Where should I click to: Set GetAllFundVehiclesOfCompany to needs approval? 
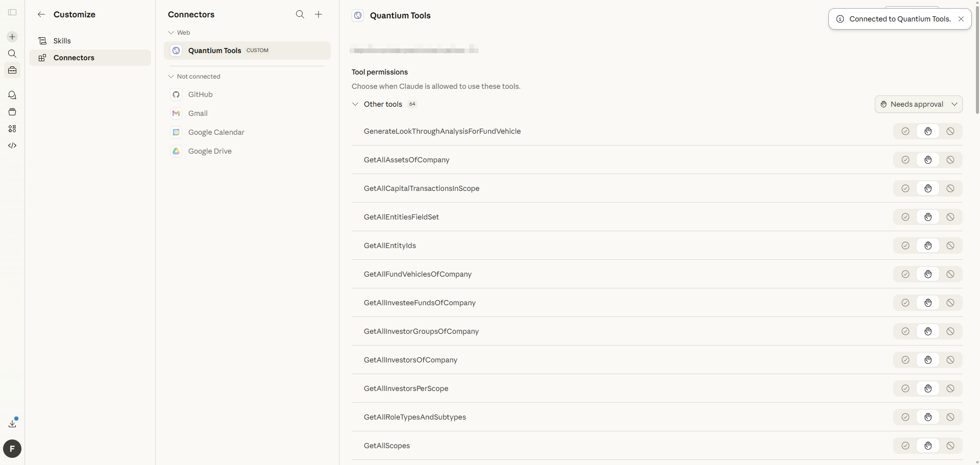pos(928,274)
